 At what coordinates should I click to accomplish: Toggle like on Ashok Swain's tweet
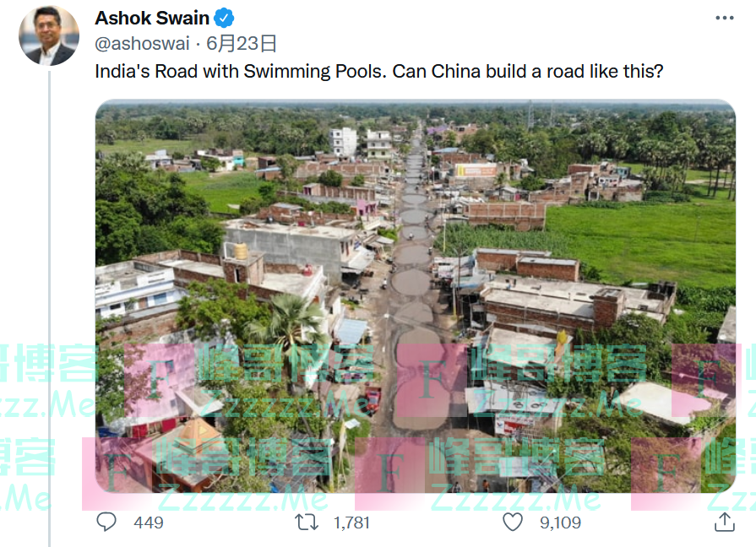513,522
